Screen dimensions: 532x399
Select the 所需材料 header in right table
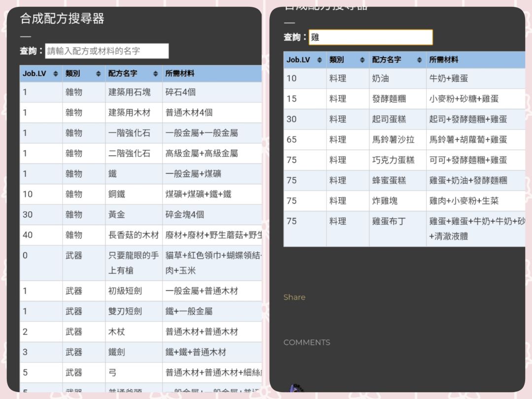443,60
